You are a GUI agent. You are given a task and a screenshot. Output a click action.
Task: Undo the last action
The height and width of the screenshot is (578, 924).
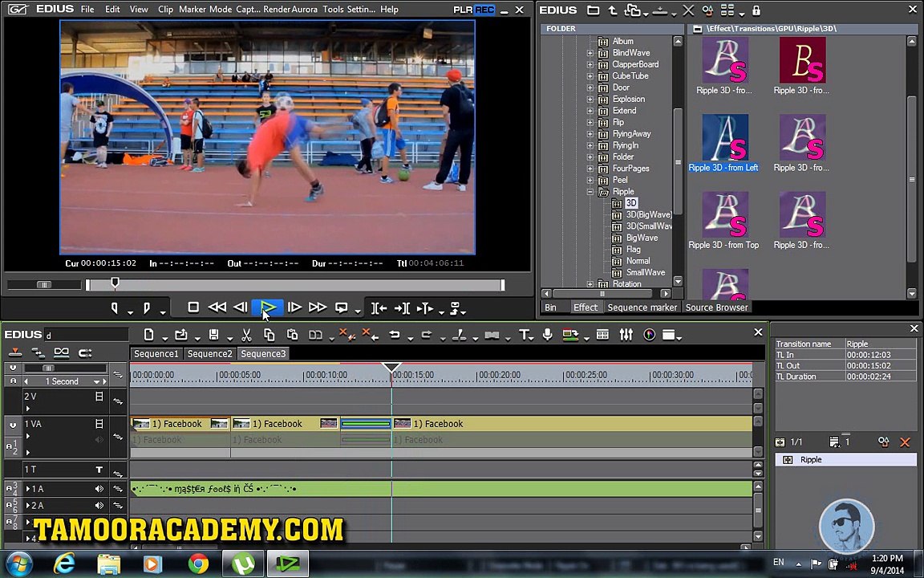click(x=395, y=335)
